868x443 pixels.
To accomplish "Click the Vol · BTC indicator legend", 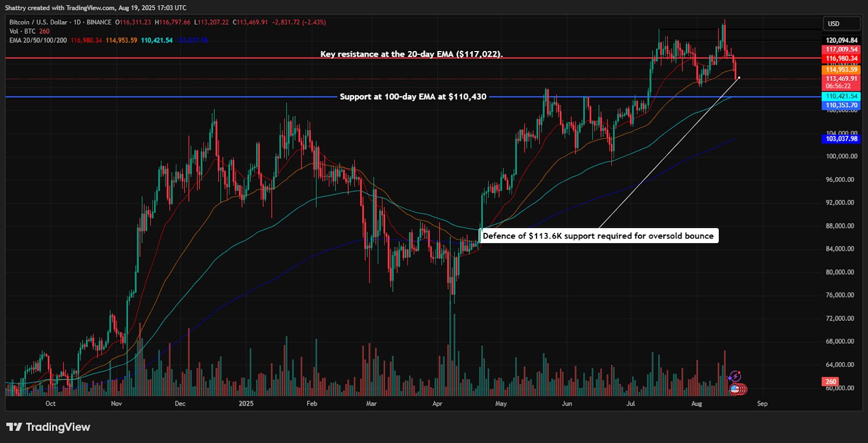I will [x=22, y=31].
